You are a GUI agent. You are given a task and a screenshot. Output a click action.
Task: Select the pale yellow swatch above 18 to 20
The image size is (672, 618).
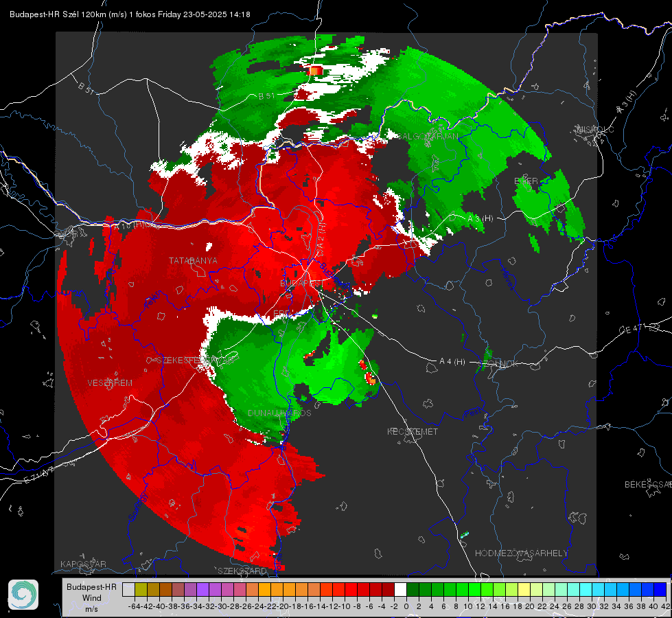point(524,589)
